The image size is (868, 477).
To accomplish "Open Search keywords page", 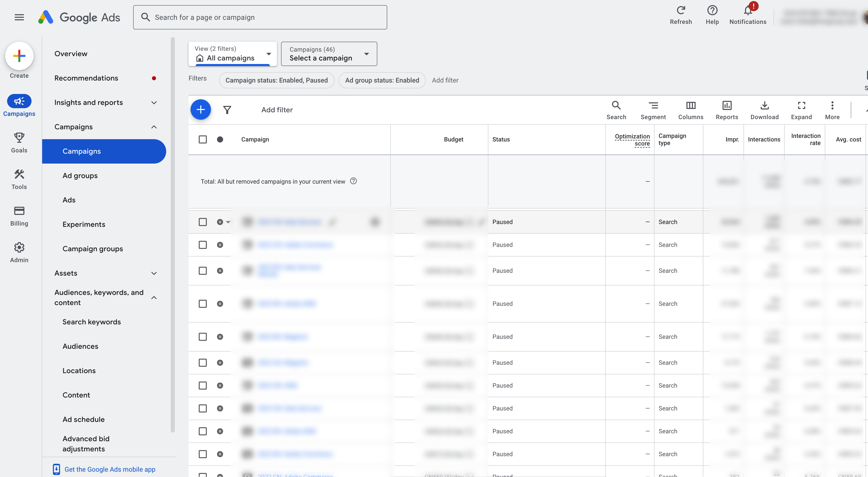I will [x=91, y=322].
